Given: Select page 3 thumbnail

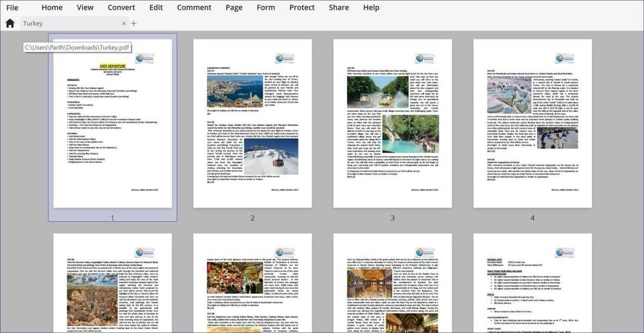Looking at the screenshot, I should click(392, 123).
